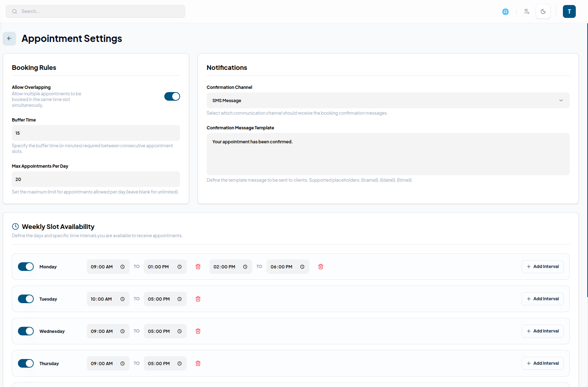This screenshot has height=387, width=588.
Task: Edit the Confirmation Message Template textarea
Action: (x=388, y=154)
